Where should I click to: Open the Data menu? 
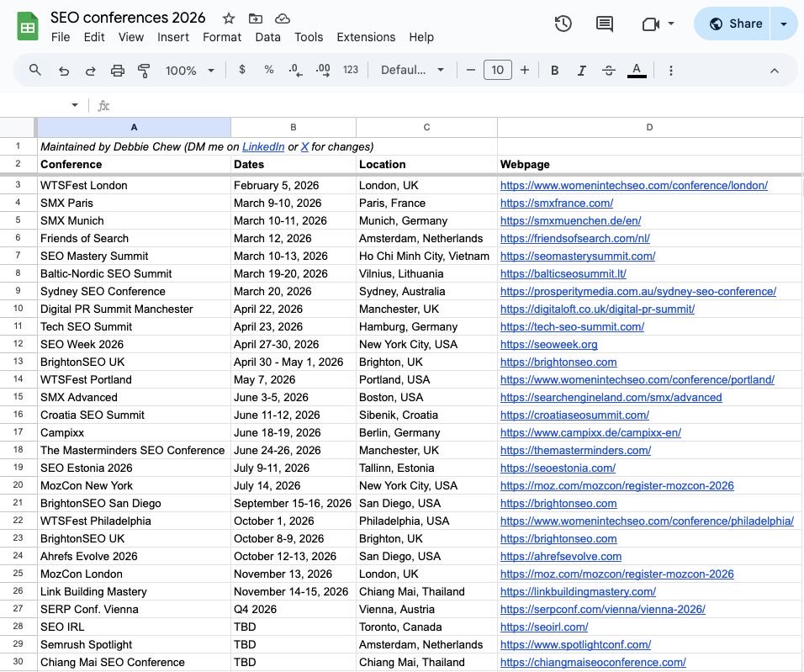[x=267, y=37]
